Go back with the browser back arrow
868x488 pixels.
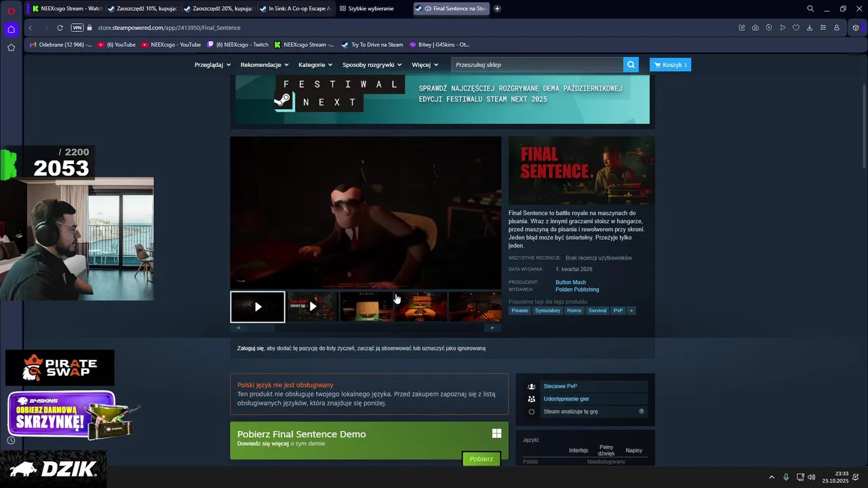[30, 28]
